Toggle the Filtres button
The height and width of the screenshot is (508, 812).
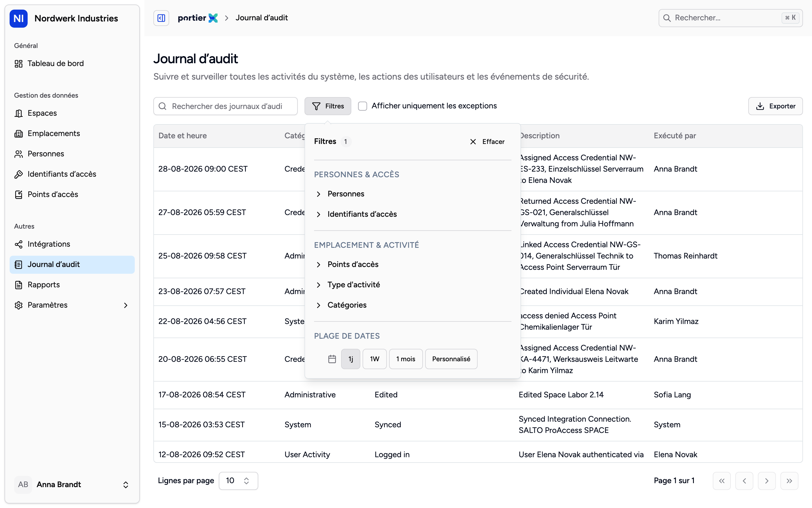tap(328, 106)
